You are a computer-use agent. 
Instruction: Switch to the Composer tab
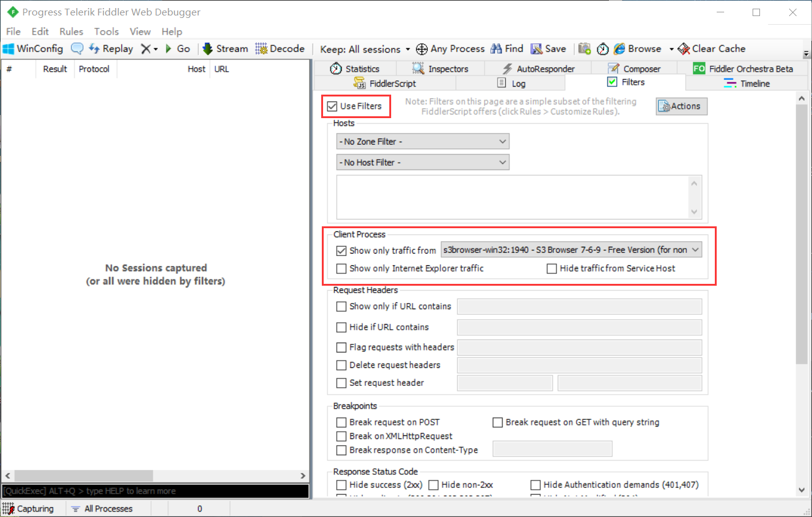coord(634,69)
